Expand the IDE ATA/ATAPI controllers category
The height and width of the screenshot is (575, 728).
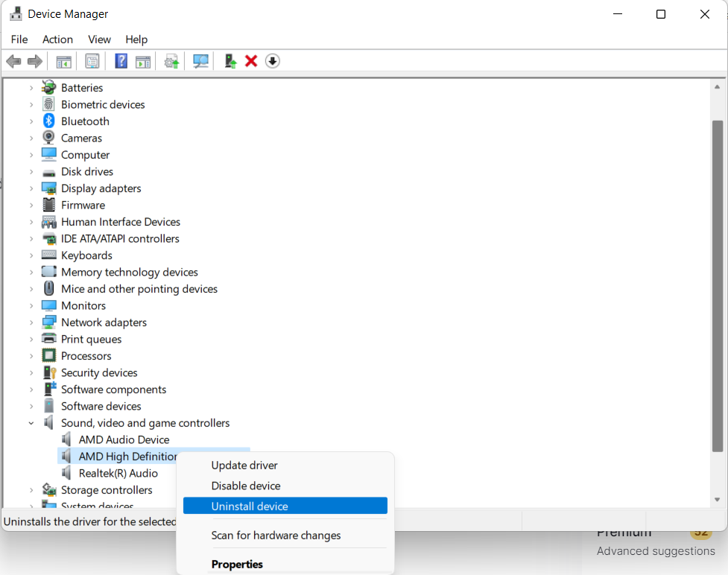pyautogui.click(x=31, y=238)
